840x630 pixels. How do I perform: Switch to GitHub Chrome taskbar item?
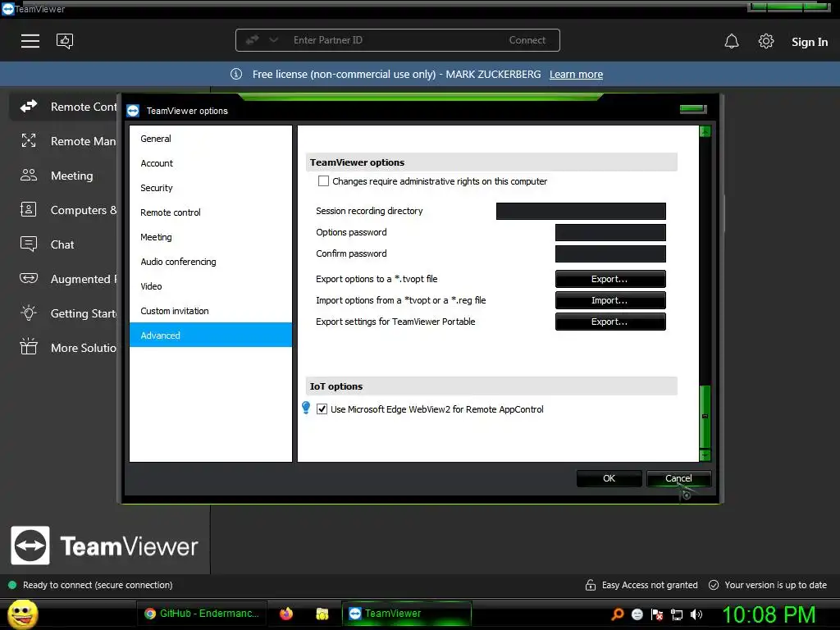pyautogui.click(x=202, y=614)
